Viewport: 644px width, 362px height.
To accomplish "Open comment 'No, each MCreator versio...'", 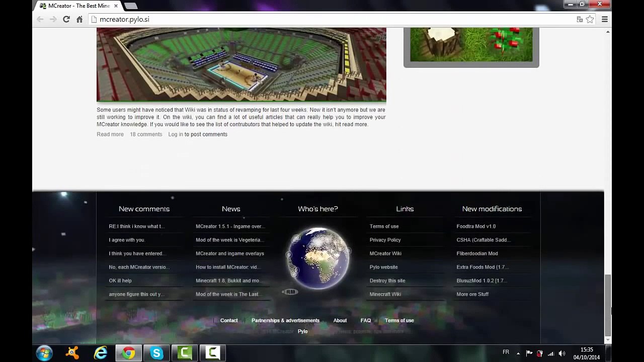I will click(139, 267).
